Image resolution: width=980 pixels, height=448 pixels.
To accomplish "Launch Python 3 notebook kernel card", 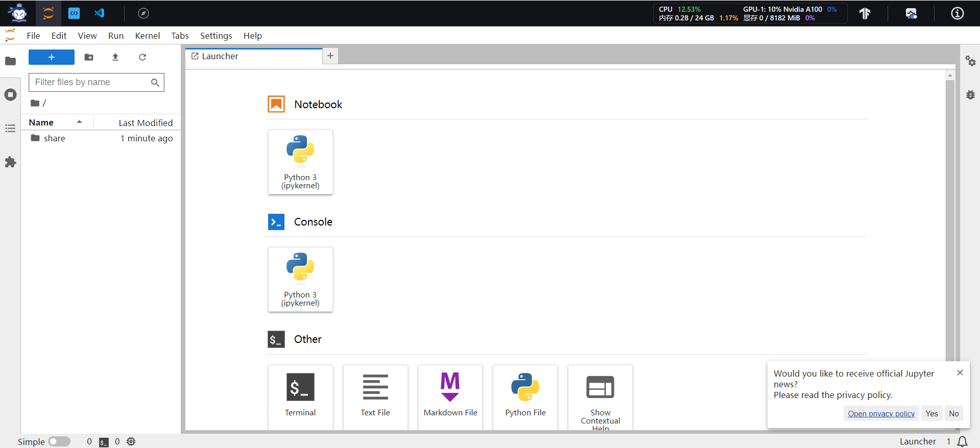I will pos(300,162).
